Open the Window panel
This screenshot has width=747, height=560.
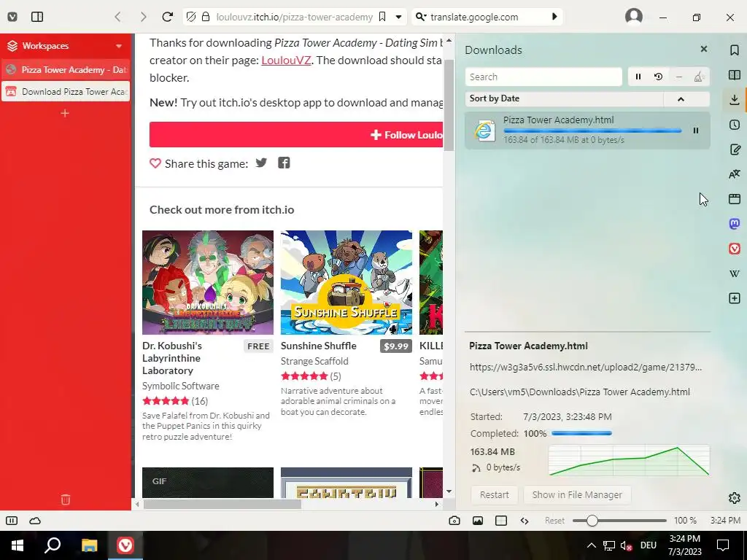735,199
